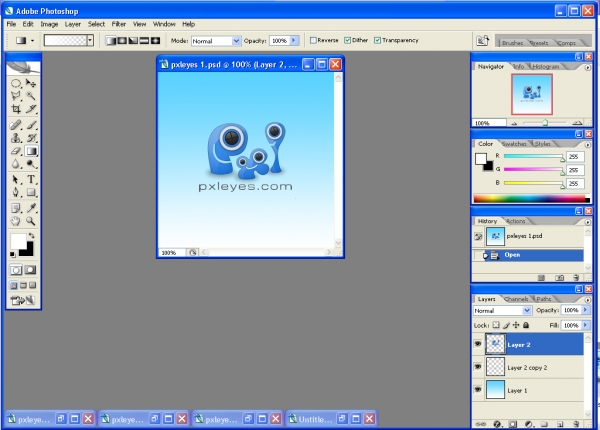The width and height of the screenshot is (600, 430).
Task: Open the Navigator panel flyout menu
Action: [588, 67]
